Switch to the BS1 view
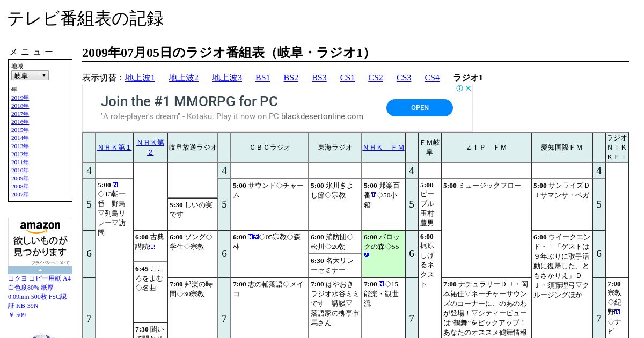 point(263,78)
